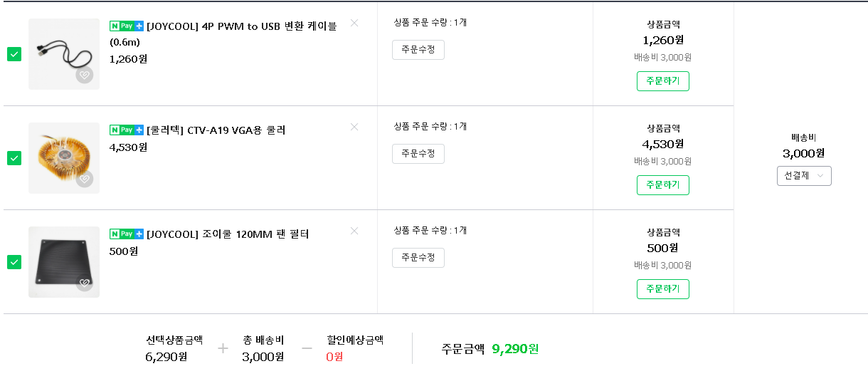
Task: Click 주문하기 for the 500원 item
Action: (x=663, y=289)
